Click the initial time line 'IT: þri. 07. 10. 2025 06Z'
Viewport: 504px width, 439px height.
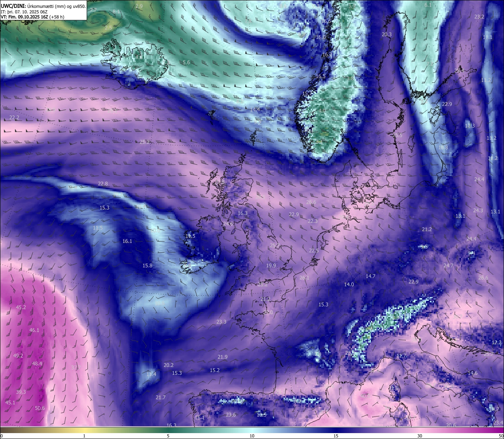[24, 11]
